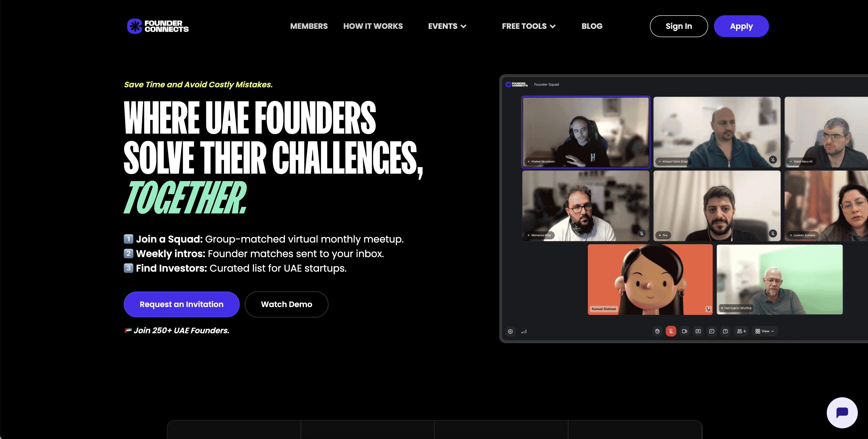Expand the Free Tools dropdown menu
Image resolution: width=868 pixels, height=439 pixels.
click(x=529, y=26)
